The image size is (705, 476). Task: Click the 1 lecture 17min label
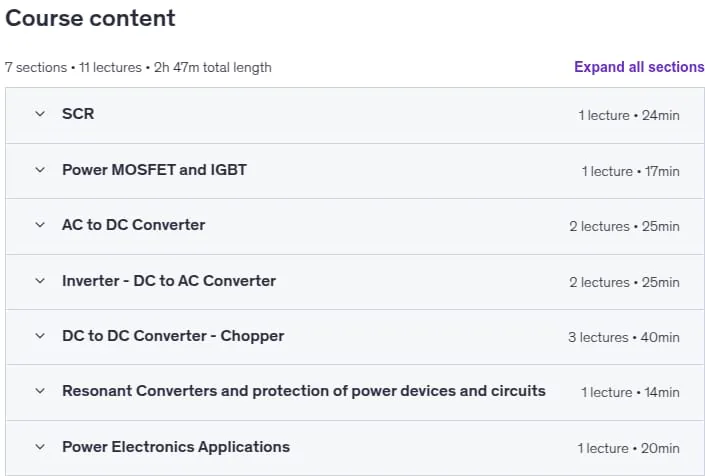point(630,171)
